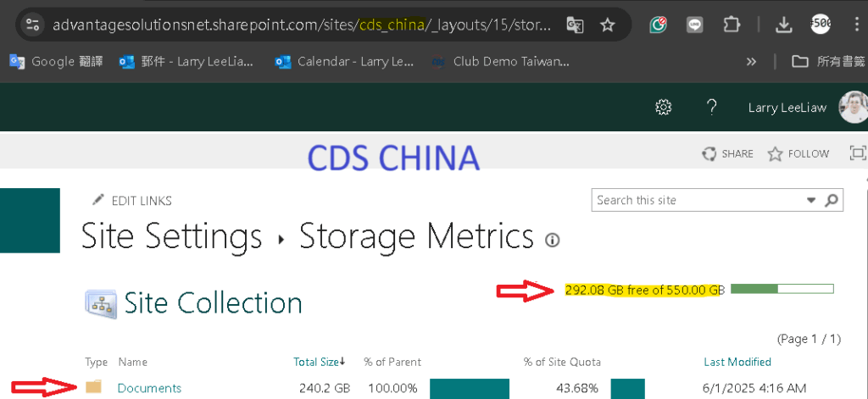Open the Chrome three-dot menu
The height and width of the screenshot is (399, 868).
[857, 25]
